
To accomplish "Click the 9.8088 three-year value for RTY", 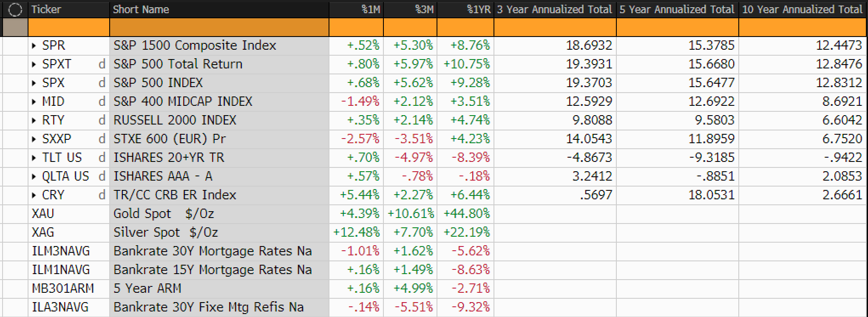I will (x=592, y=120).
